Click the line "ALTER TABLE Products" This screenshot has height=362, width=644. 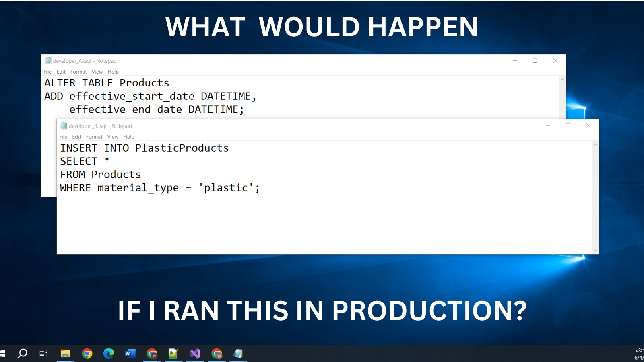click(x=107, y=83)
